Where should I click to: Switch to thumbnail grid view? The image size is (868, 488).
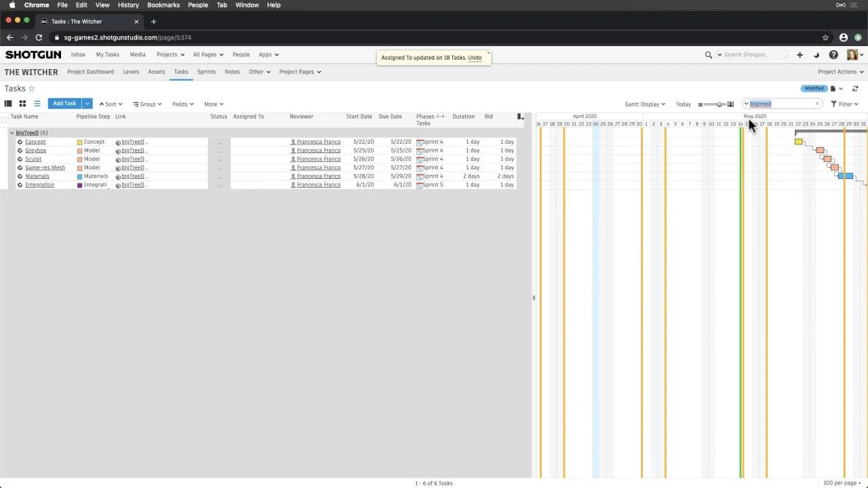(x=22, y=104)
